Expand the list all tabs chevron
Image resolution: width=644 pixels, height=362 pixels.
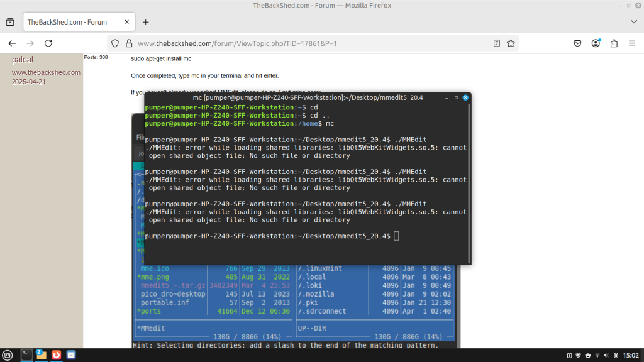pyautogui.click(x=633, y=22)
